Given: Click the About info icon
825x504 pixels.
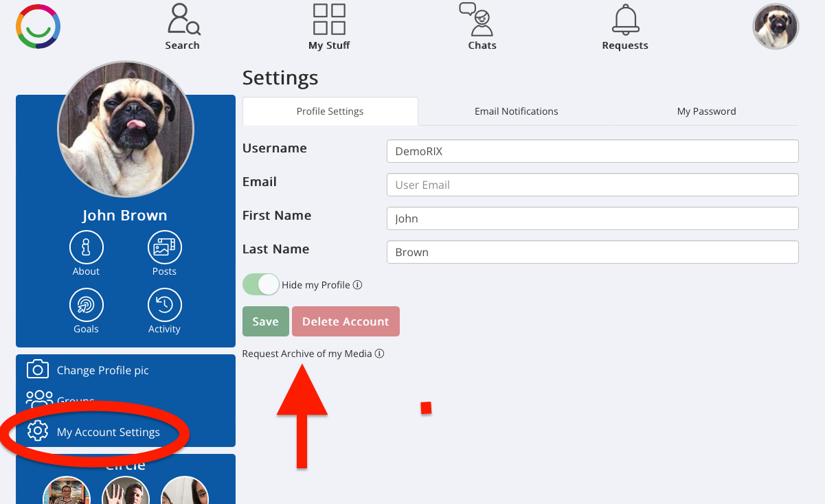Looking at the screenshot, I should pos(87,247).
